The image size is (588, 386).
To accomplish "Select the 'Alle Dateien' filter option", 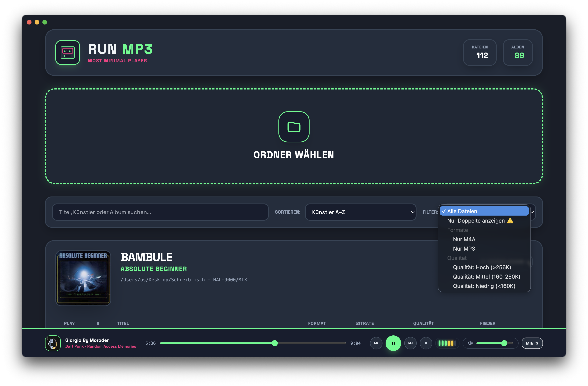I will click(x=484, y=211).
